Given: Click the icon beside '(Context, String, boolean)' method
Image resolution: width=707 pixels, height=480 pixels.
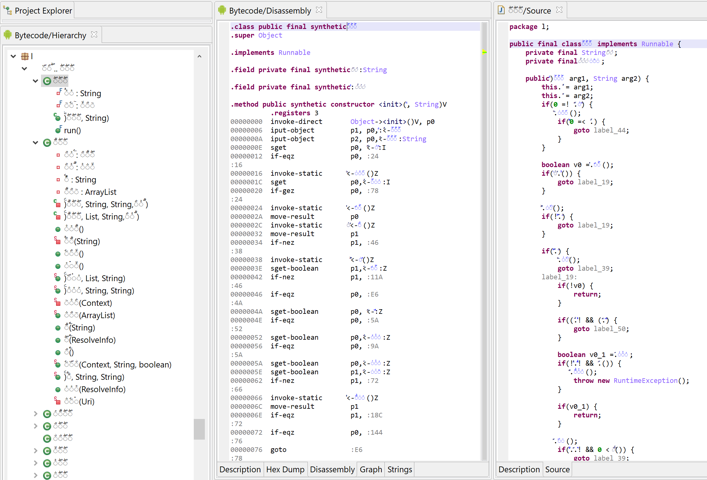Looking at the screenshot, I should (57, 364).
